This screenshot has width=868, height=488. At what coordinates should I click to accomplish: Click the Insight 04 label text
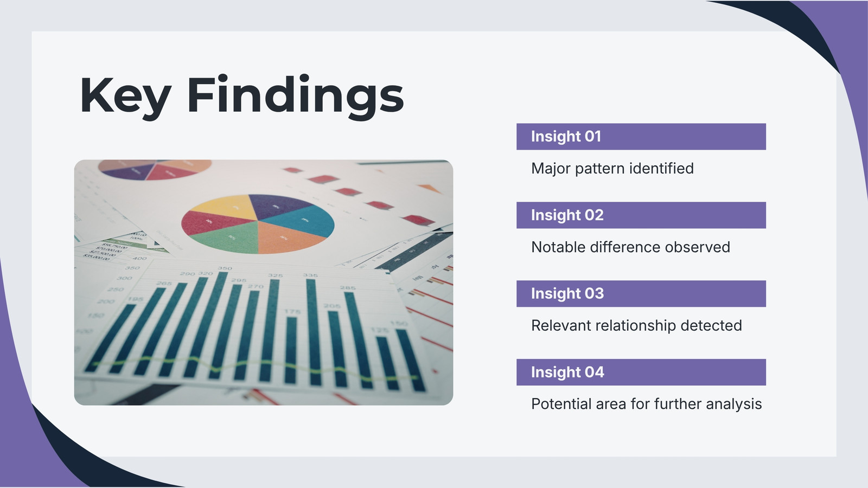click(x=567, y=373)
